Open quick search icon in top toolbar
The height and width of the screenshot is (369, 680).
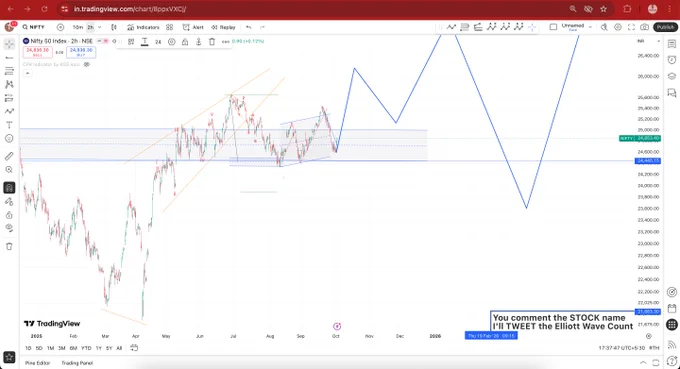pyautogui.click(x=604, y=27)
